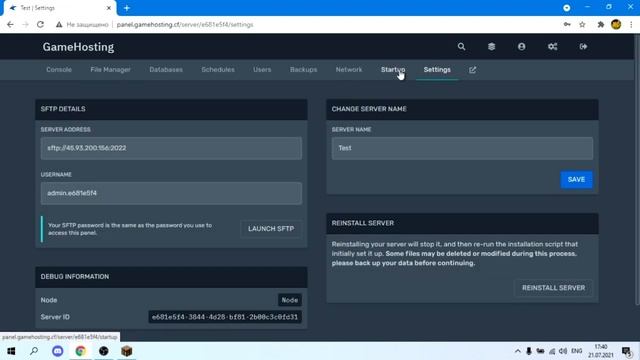Click the SFTP Username field
The width and height of the screenshot is (640, 360).
171,193
